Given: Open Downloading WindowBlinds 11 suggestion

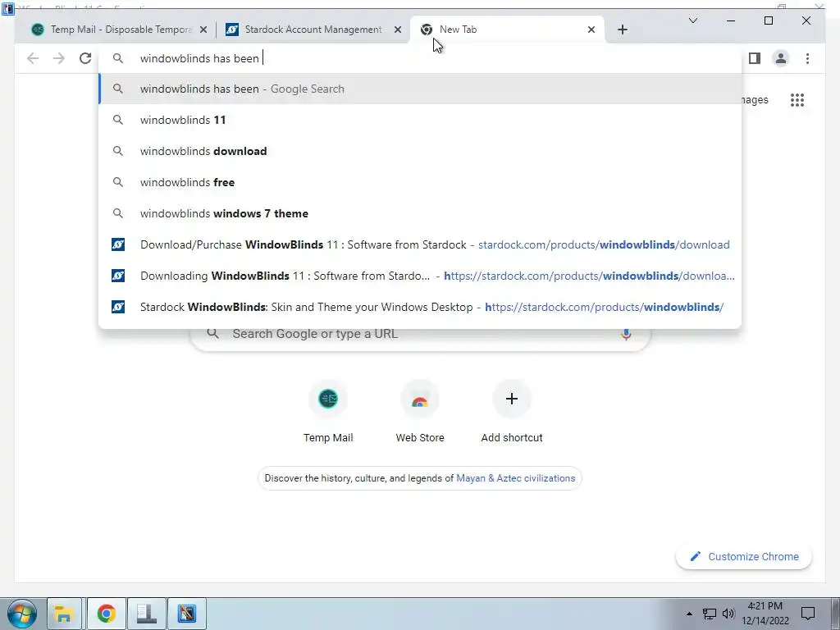Looking at the screenshot, I should click(x=420, y=276).
